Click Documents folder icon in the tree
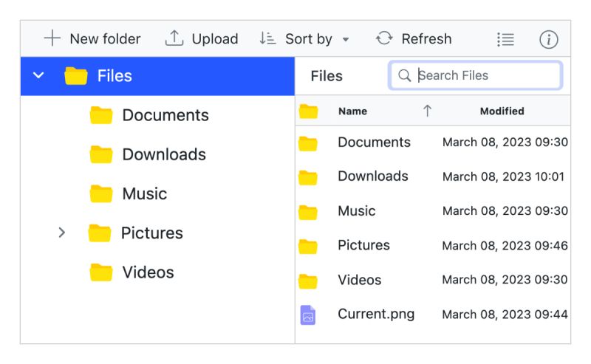The image size is (591, 364). [x=101, y=115]
